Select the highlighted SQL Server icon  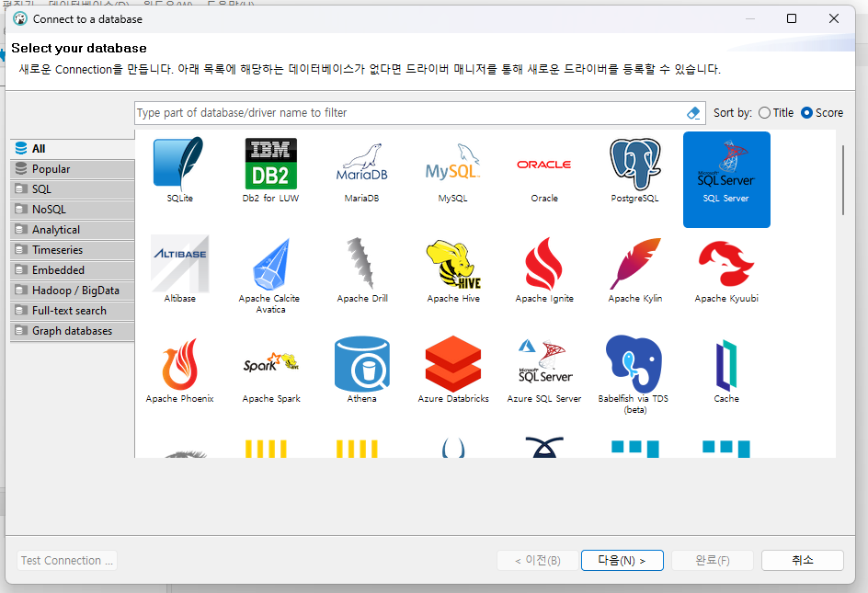point(726,179)
